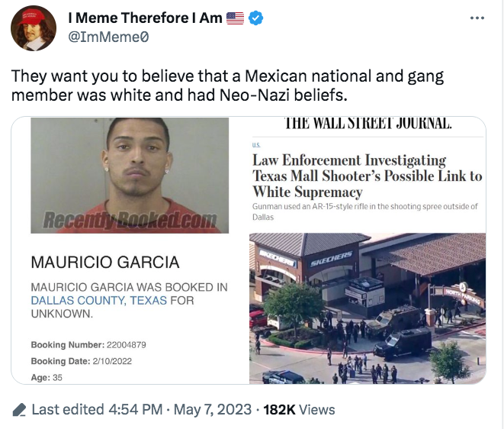Image resolution: width=504 pixels, height=429 pixels.
Task: Click the Booking Number 22004879 text
Action: pyautogui.click(x=88, y=345)
